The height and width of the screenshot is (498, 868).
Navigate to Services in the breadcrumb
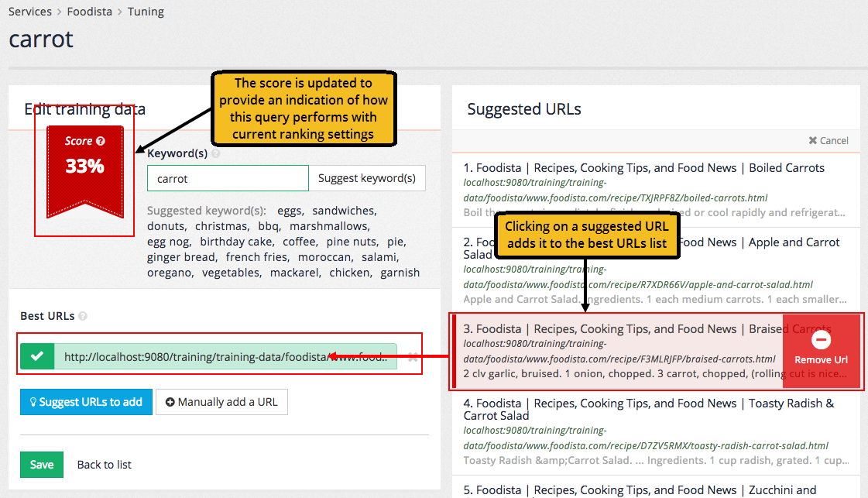coord(30,12)
